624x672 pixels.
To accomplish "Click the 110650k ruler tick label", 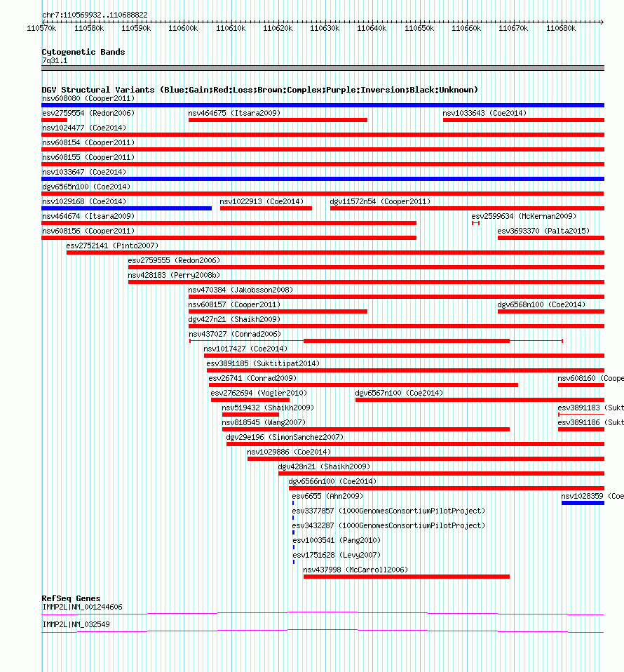I will [419, 28].
